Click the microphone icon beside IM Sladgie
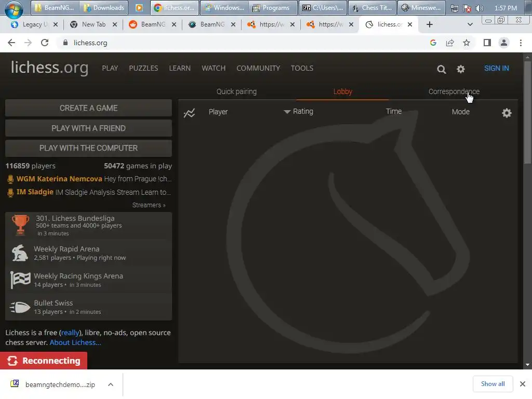532x399 pixels. click(10, 192)
